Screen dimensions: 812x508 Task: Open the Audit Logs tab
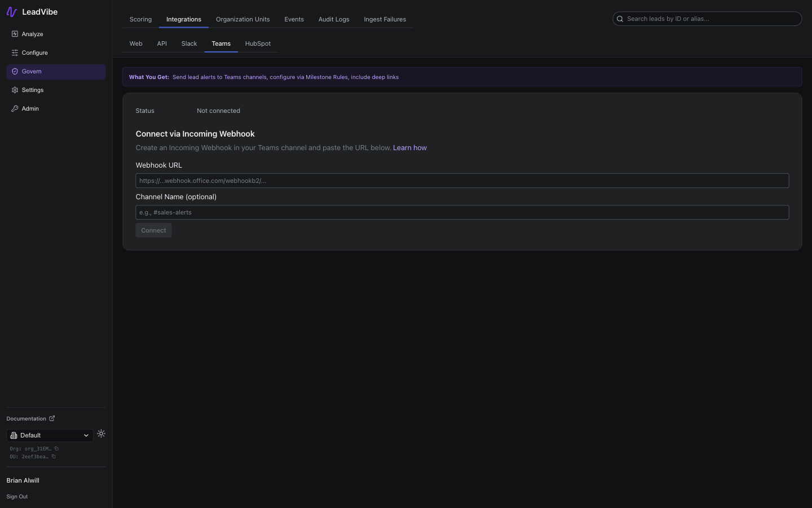[333, 19]
